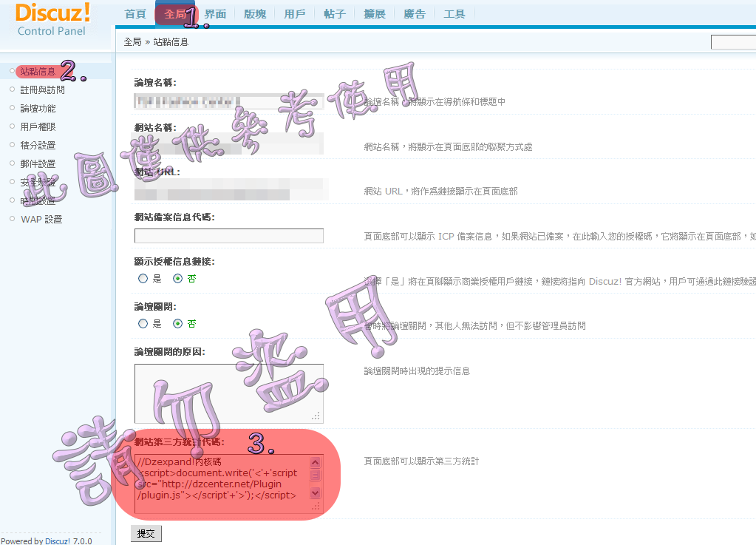The width and height of the screenshot is (756, 545).
Task: Click the description 論壇關閉時出現的提示信息
Action: (417, 371)
